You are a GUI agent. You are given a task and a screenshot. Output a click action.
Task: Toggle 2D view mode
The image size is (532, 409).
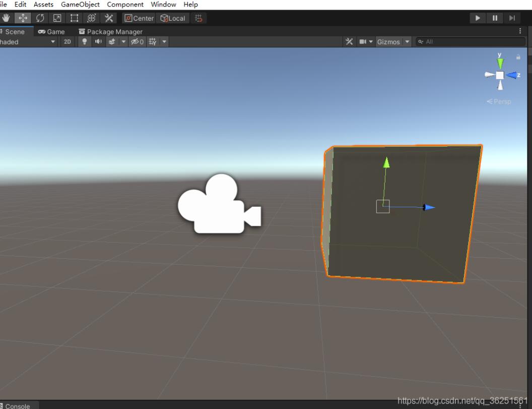68,42
